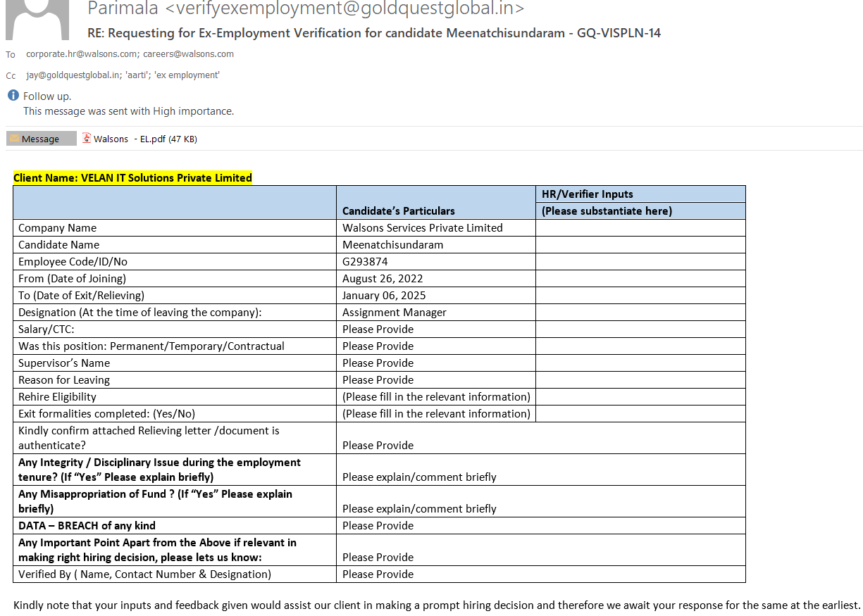863x616 pixels.
Task: Click employee code 'G293874'
Action: [365, 261]
